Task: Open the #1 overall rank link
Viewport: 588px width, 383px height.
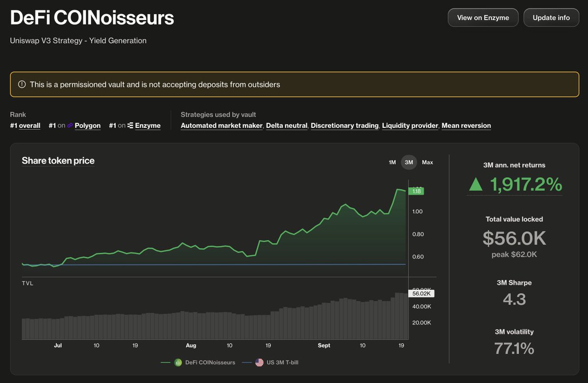Action: 25,125
